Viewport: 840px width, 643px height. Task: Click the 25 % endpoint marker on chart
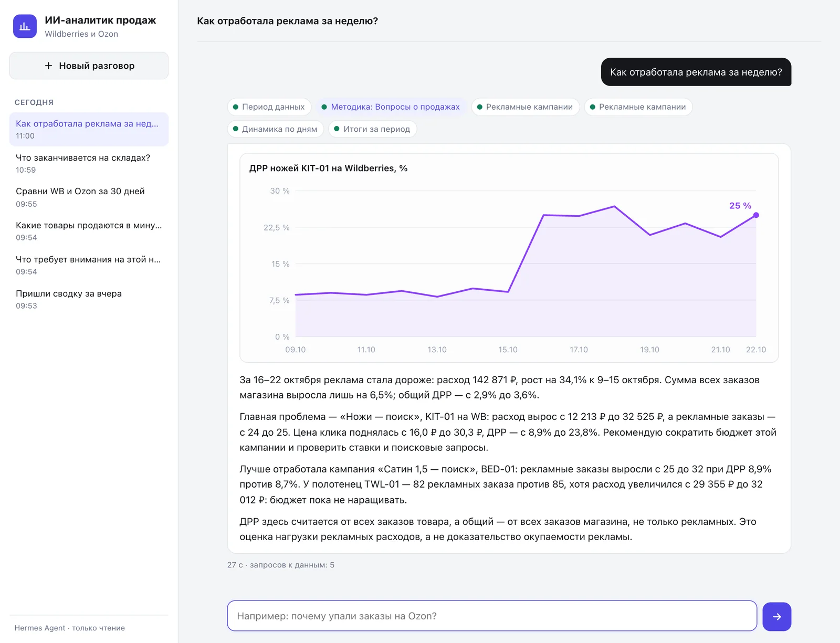coord(756,215)
